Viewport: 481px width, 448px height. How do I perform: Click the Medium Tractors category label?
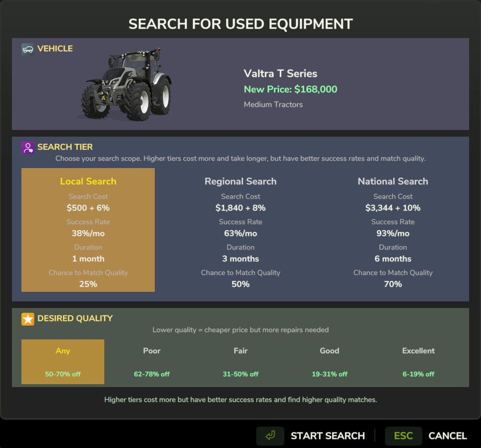point(273,104)
